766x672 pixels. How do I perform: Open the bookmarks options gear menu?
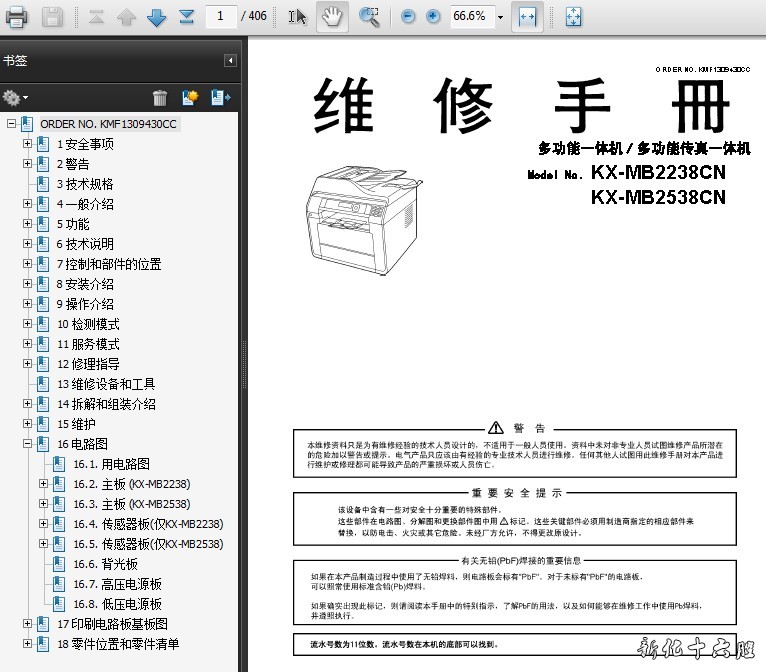coord(15,98)
